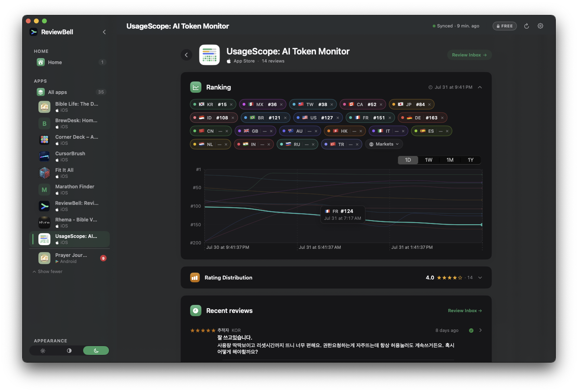
Task: Open Home in the sidebar
Action: 69,62
